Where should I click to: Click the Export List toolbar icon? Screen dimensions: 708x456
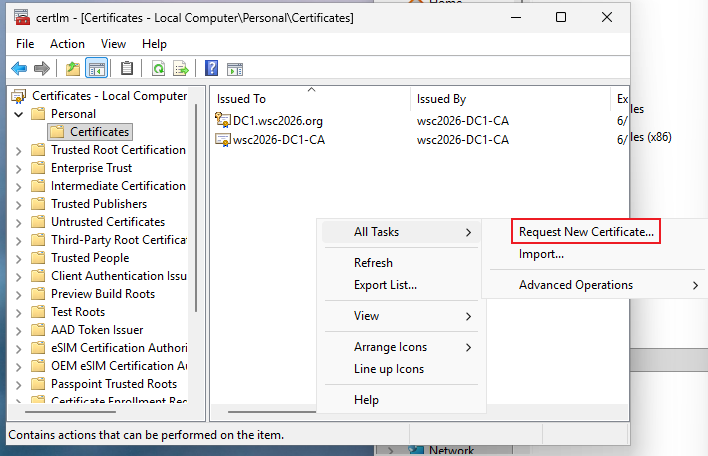click(x=181, y=69)
